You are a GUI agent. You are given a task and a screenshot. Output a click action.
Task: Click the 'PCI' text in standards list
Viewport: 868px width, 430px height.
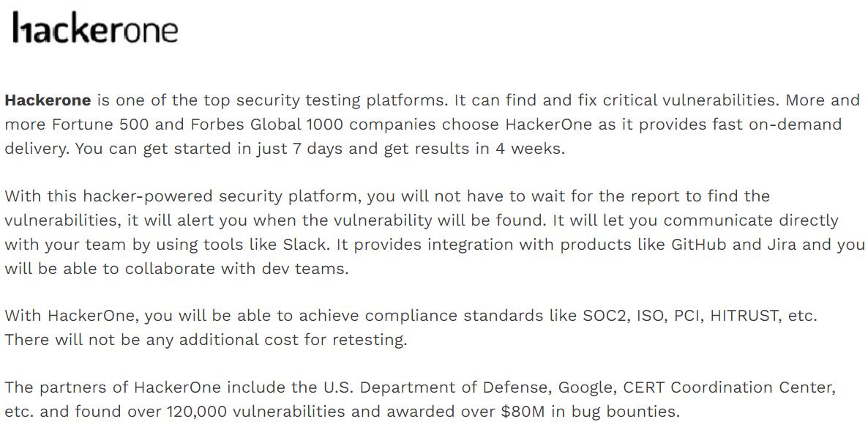click(688, 315)
